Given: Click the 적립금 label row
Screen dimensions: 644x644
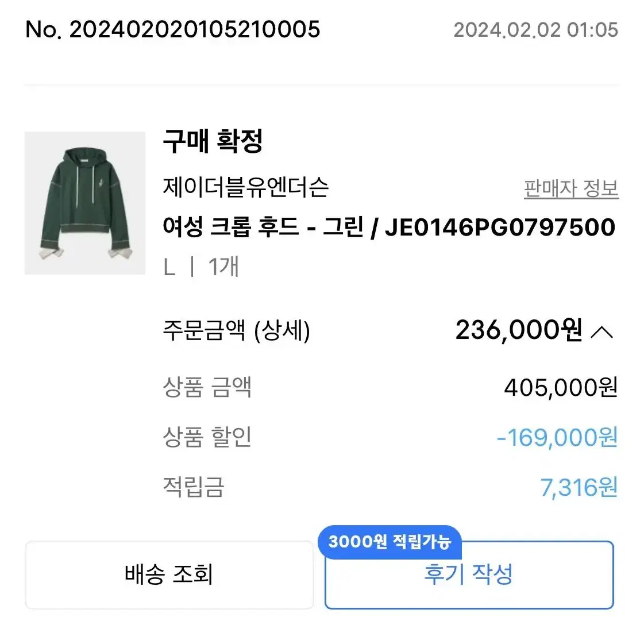Looking at the screenshot, I should coord(390,488).
